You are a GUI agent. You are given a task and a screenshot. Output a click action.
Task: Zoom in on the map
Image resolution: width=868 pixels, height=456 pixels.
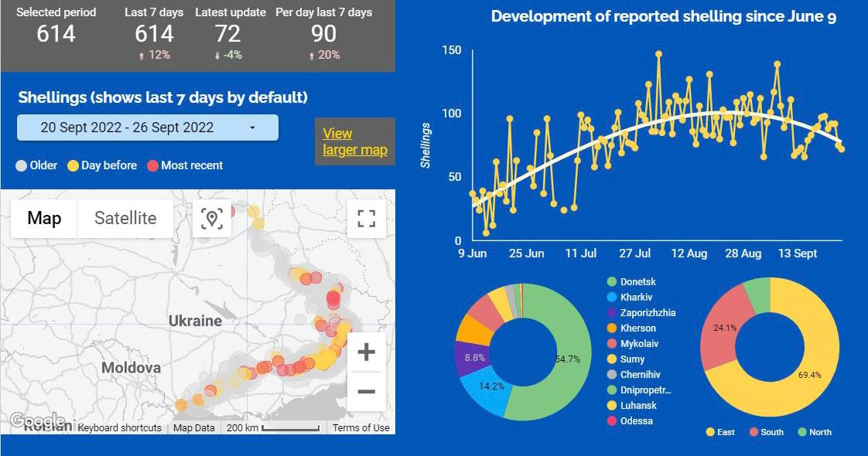(x=366, y=352)
